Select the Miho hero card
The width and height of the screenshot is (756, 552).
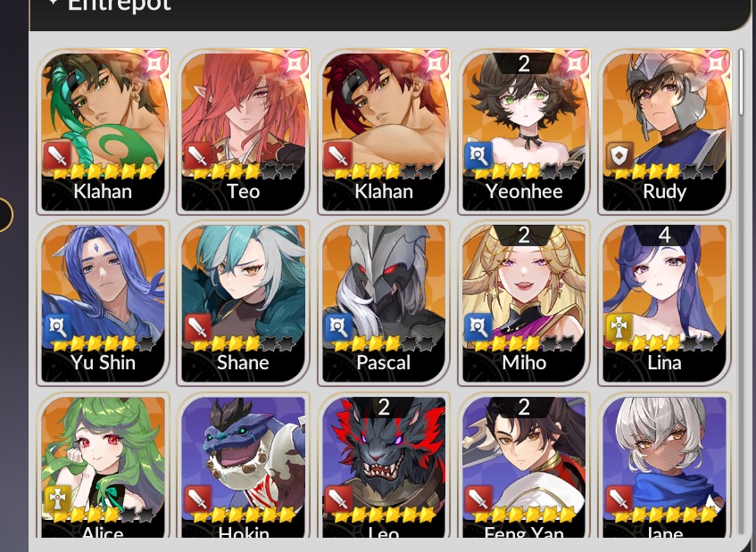(524, 302)
